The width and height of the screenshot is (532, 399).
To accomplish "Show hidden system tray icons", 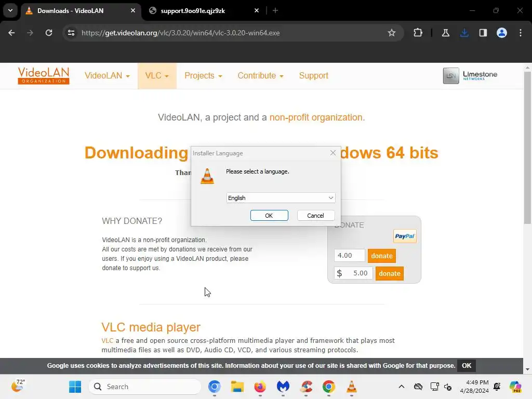I will point(402,387).
